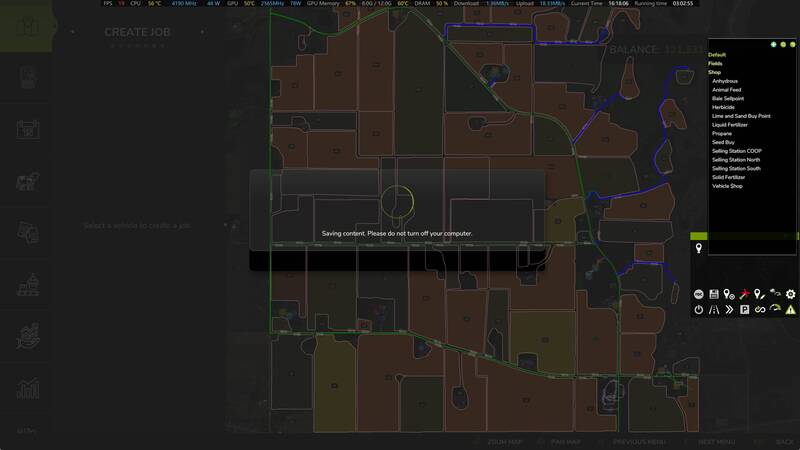Click the curved route arrow icon

click(775, 293)
